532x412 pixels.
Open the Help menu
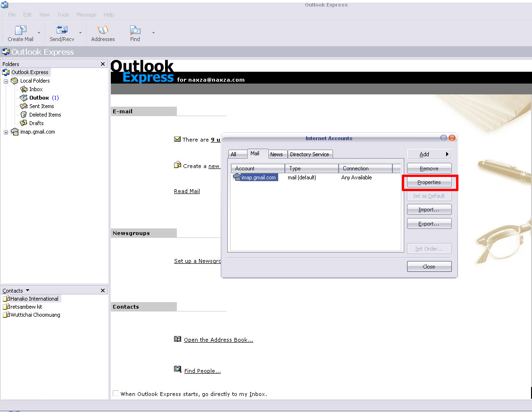pyautogui.click(x=109, y=15)
